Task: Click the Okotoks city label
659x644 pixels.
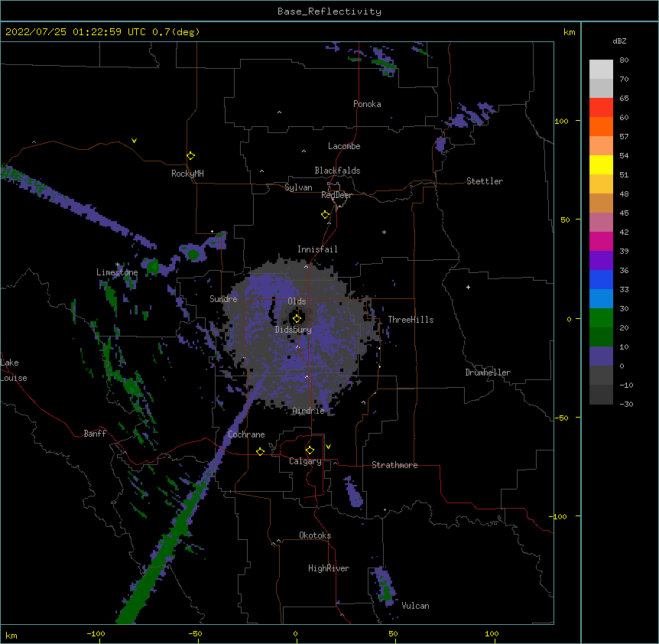Action: point(315,535)
